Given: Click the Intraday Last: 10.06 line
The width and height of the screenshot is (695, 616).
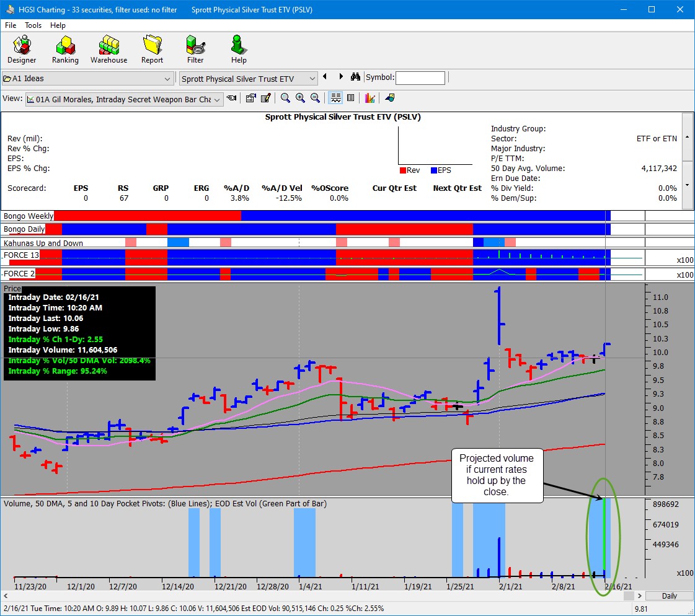Looking at the screenshot, I should 46,318.
